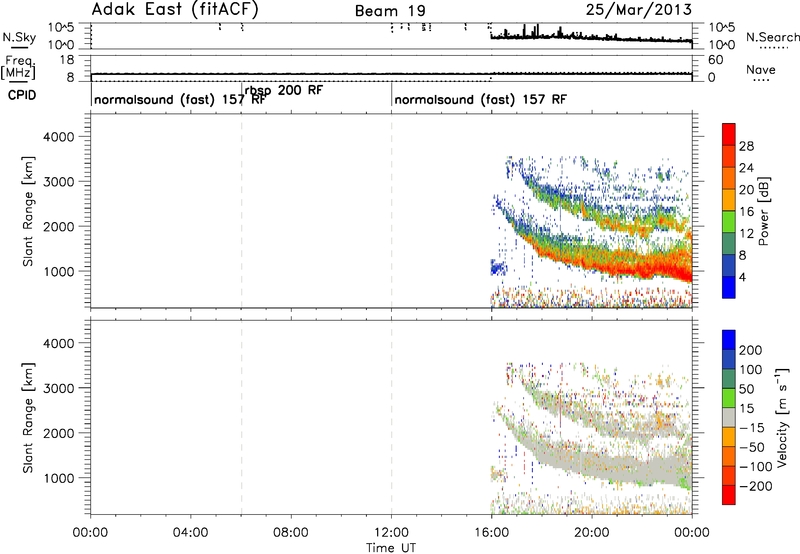Click the '04:00' time axis tick
The height and width of the screenshot is (554, 800).
[x=191, y=533]
